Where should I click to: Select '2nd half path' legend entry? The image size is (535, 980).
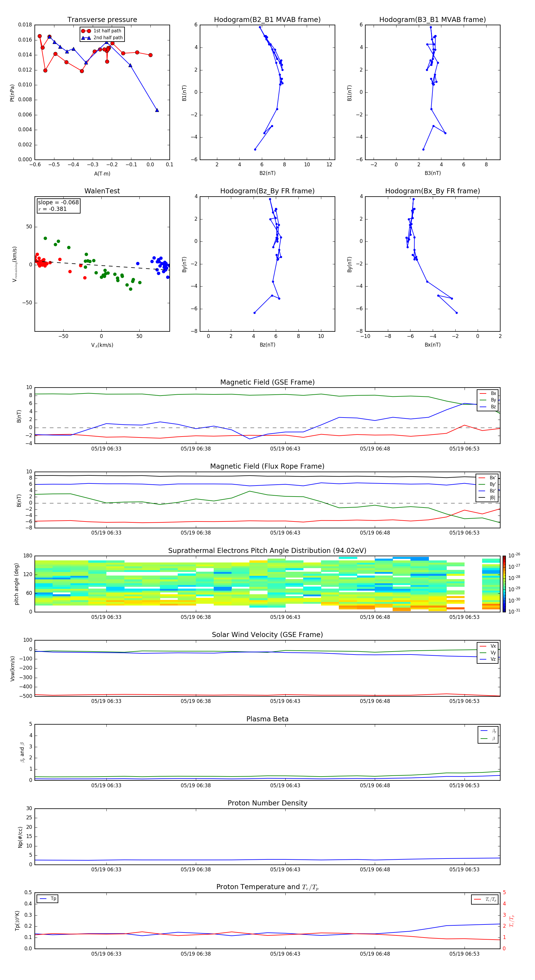(102, 38)
